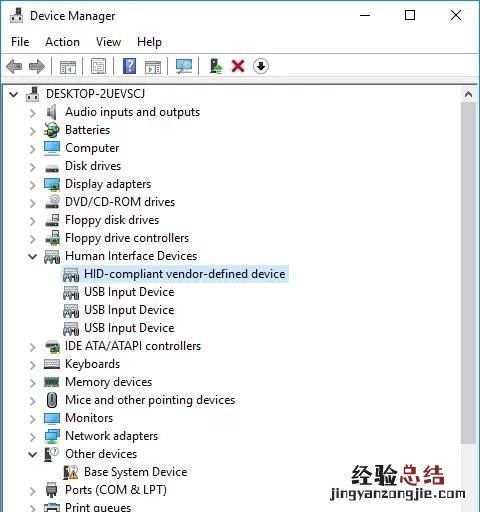Viewport: 480px width, 512px height.
Task: Click the Batteries category icon
Action: 52,130
